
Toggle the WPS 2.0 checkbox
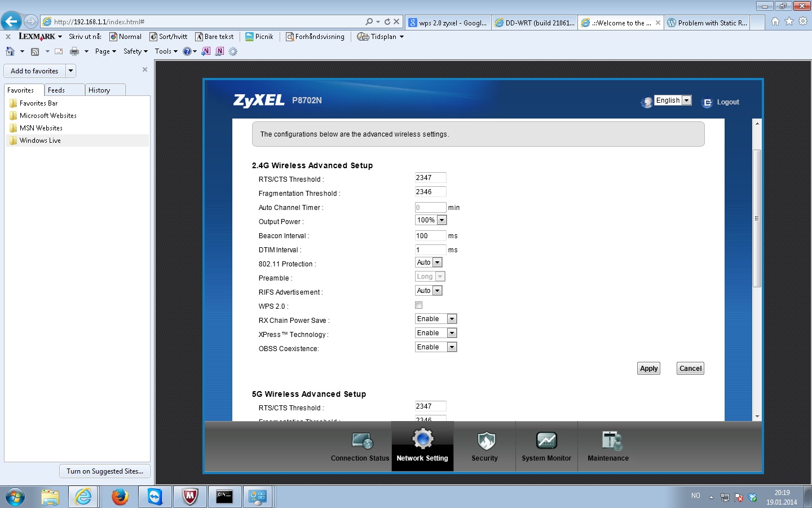point(418,305)
